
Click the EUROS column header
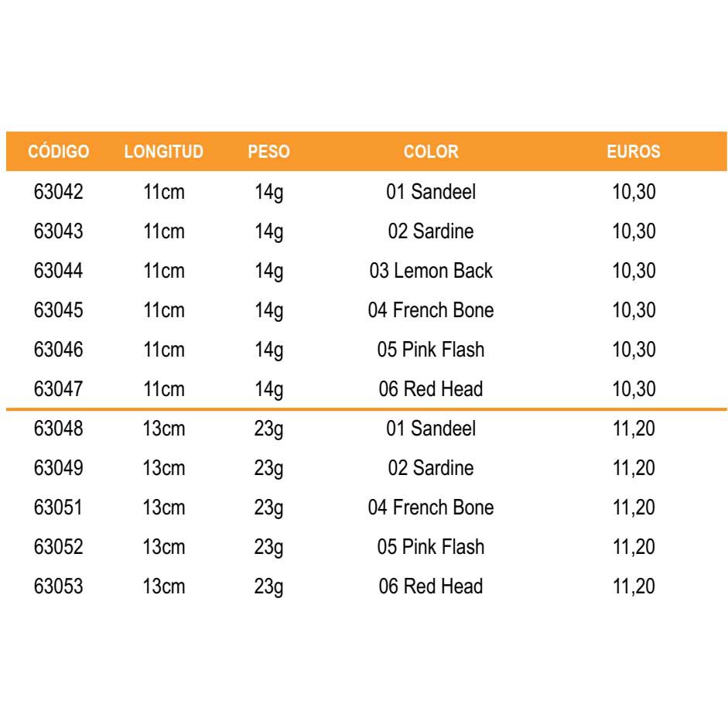[634, 152]
